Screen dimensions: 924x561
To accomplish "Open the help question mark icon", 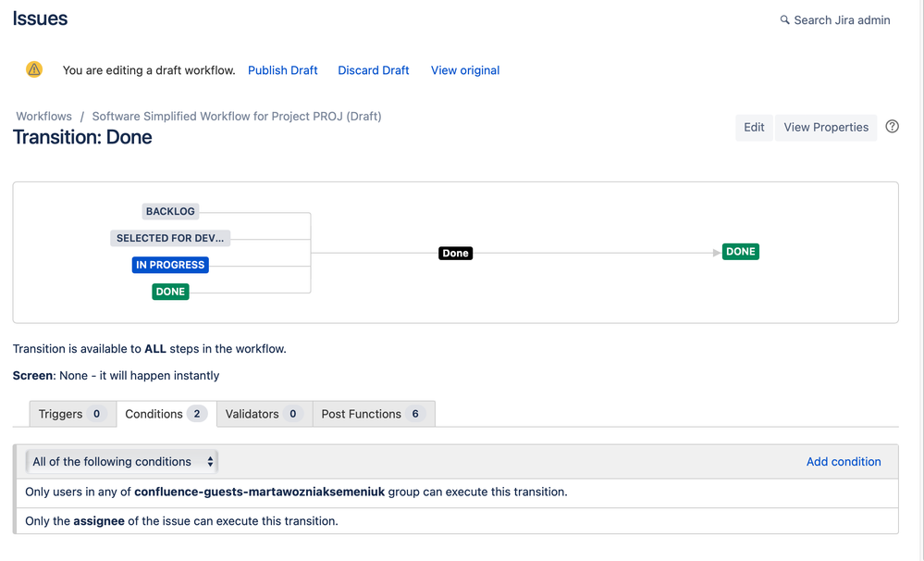I will (x=893, y=126).
